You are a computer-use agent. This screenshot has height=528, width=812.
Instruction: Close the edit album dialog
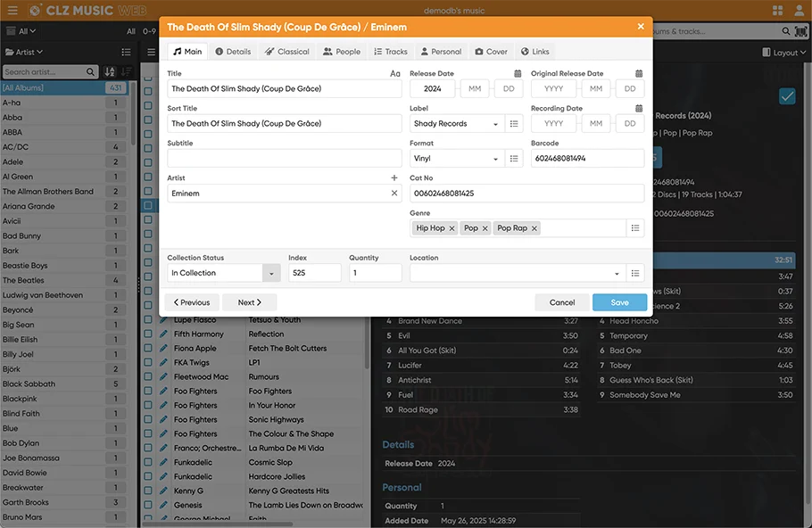point(641,27)
